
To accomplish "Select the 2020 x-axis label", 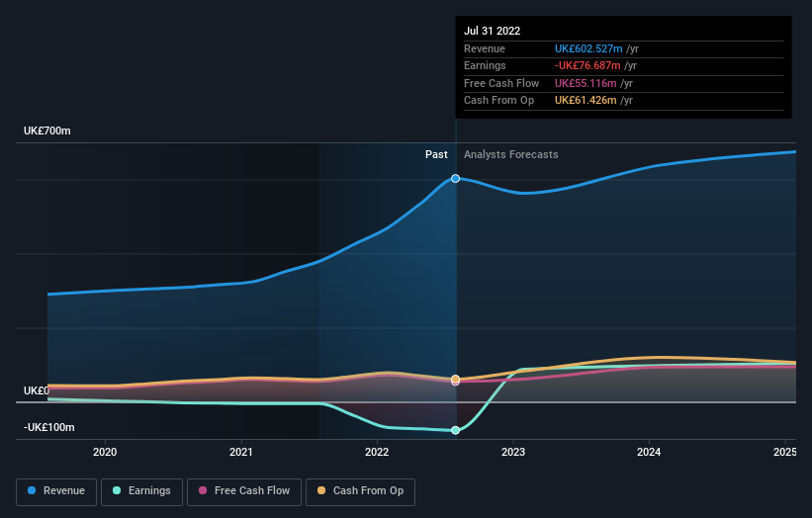I will click(x=105, y=452).
